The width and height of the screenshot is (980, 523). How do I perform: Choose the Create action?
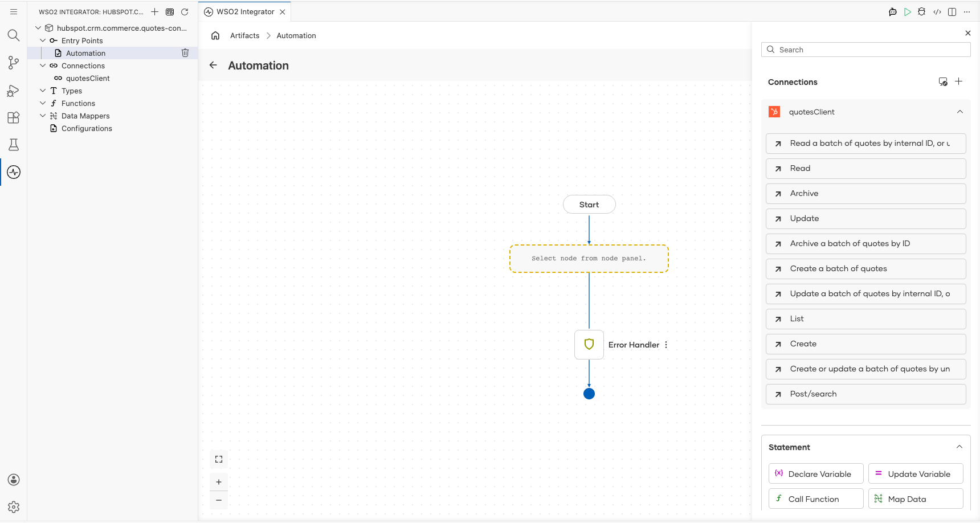(x=866, y=344)
